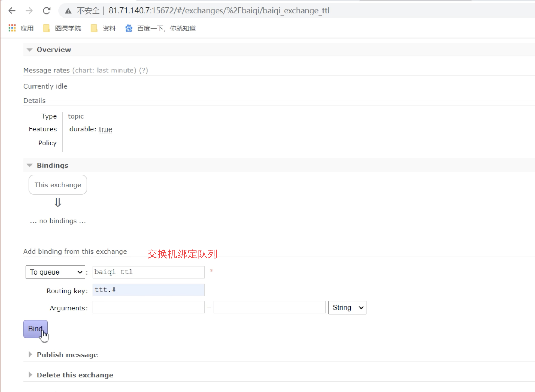Open the String argument type dropdown
The width and height of the screenshot is (535, 392).
tap(347, 307)
